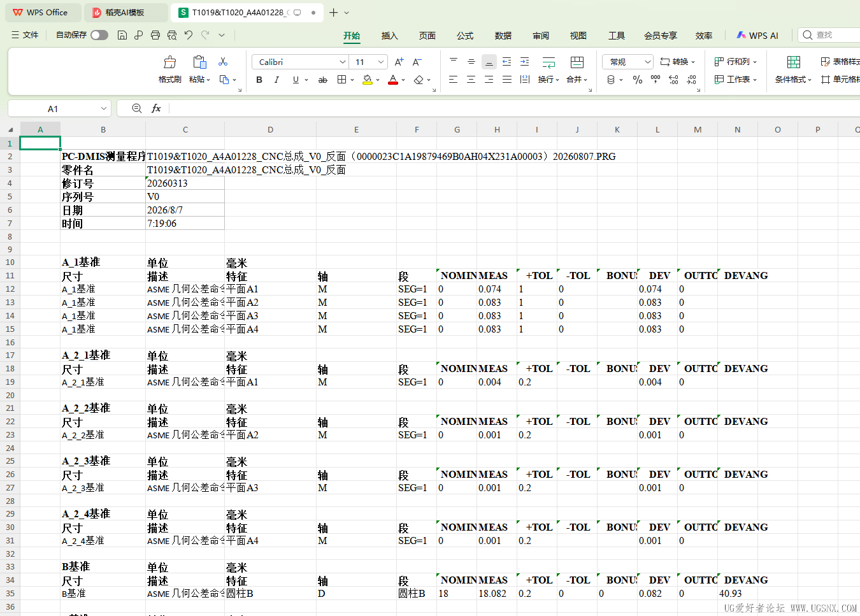The image size is (860, 616).
Task: Click the 查找 search field
Action: [x=829, y=35]
